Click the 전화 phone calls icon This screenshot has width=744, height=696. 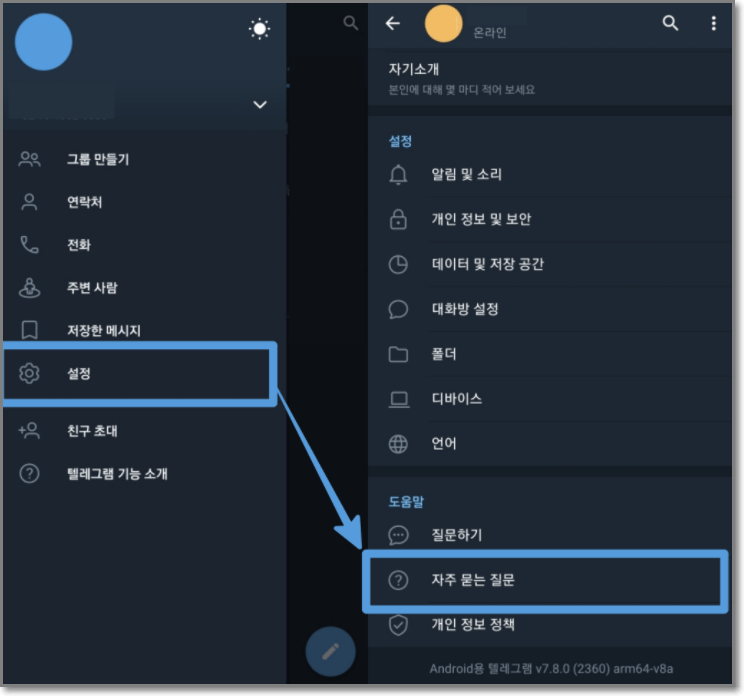[x=29, y=245]
